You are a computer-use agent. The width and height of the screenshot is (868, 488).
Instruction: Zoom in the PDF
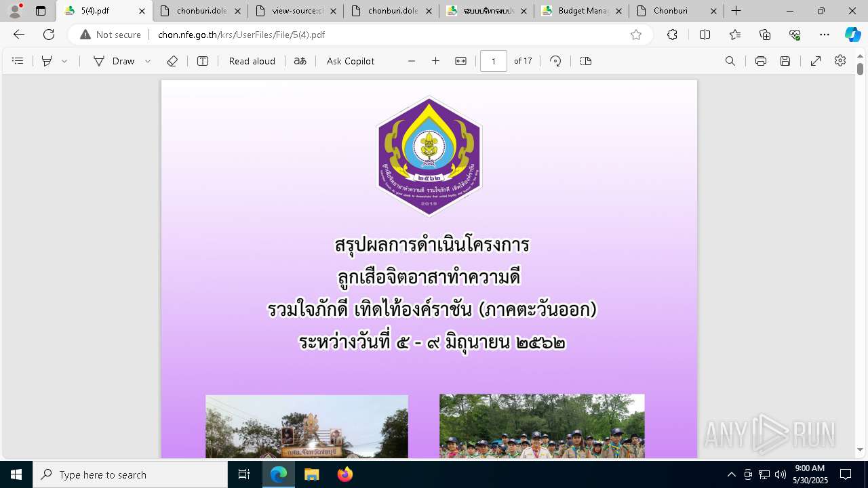436,61
